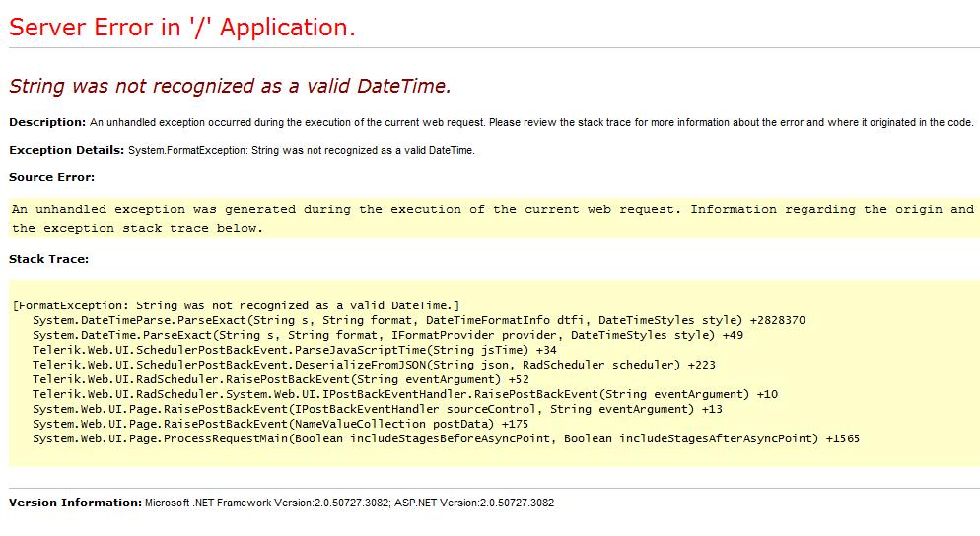The height and width of the screenshot is (536, 980).
Task: Click the unhandled exception source error message box
Action: pyautogui.click(x=493, y=219)
